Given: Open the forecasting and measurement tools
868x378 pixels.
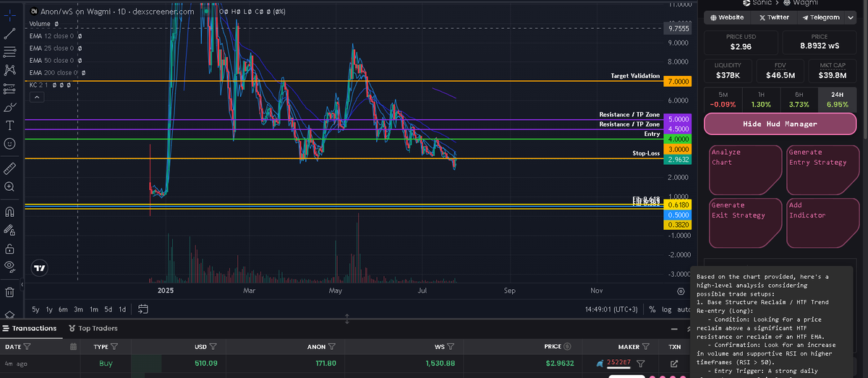Looking at the screenshot, I should coord(10,89).
